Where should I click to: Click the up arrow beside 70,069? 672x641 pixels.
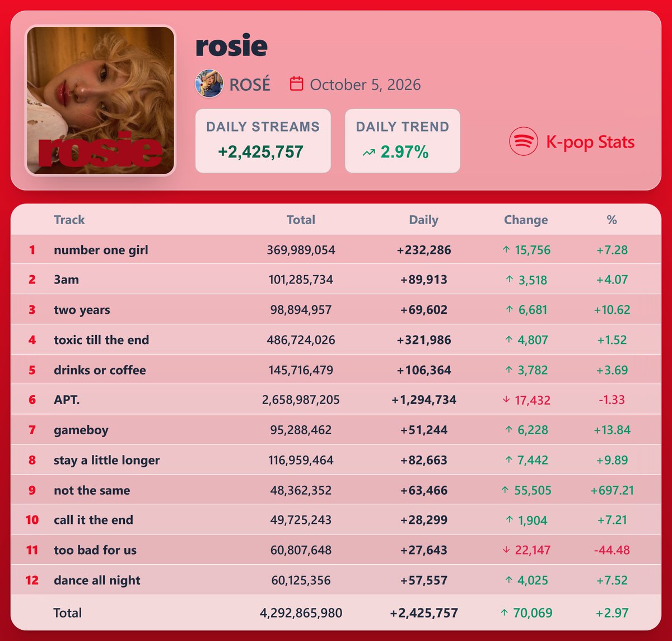point(505,613)
